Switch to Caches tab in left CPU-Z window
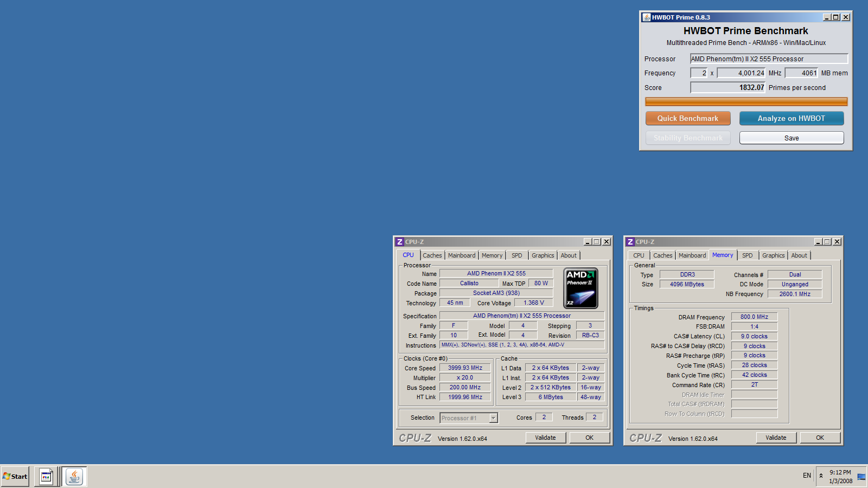Screen dimensions: 868x488 432,255
